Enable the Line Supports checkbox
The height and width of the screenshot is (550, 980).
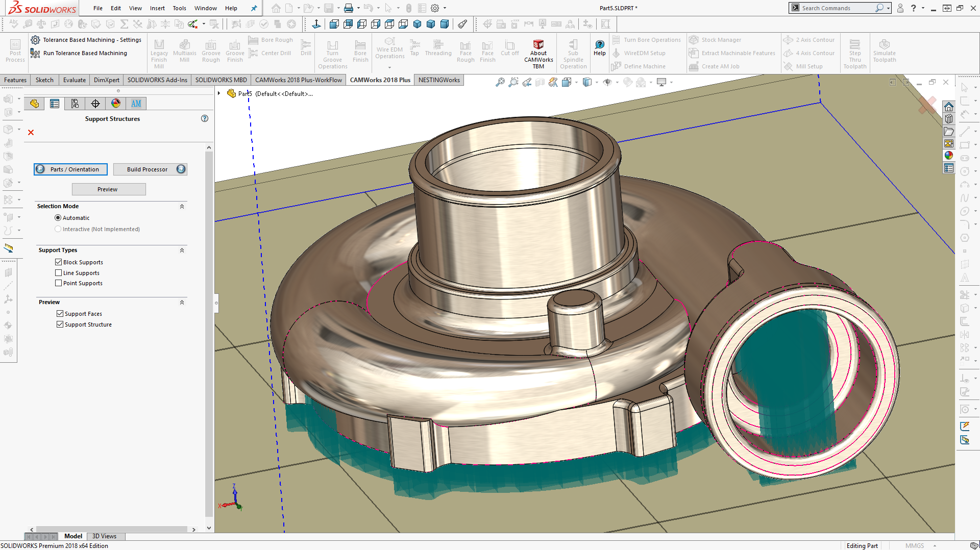coord(58,273)
